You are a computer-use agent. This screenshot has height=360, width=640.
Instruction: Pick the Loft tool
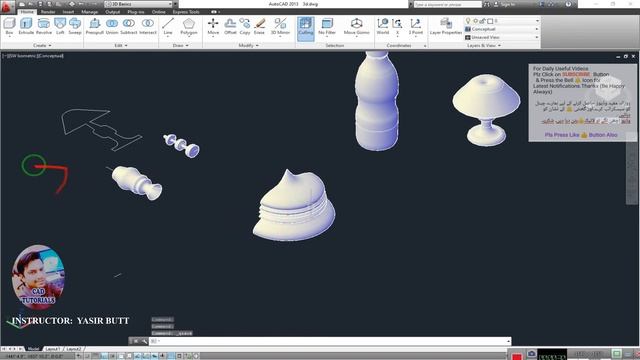60,26
